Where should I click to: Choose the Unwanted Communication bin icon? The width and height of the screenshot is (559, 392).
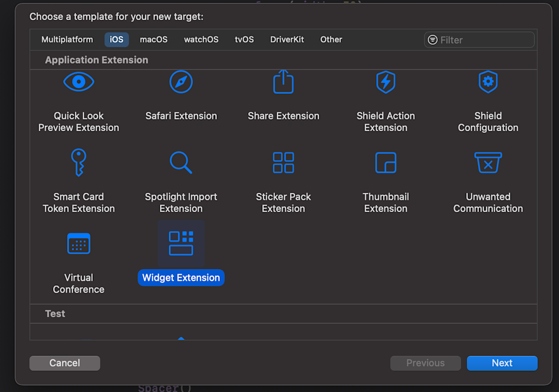point(488,162)
